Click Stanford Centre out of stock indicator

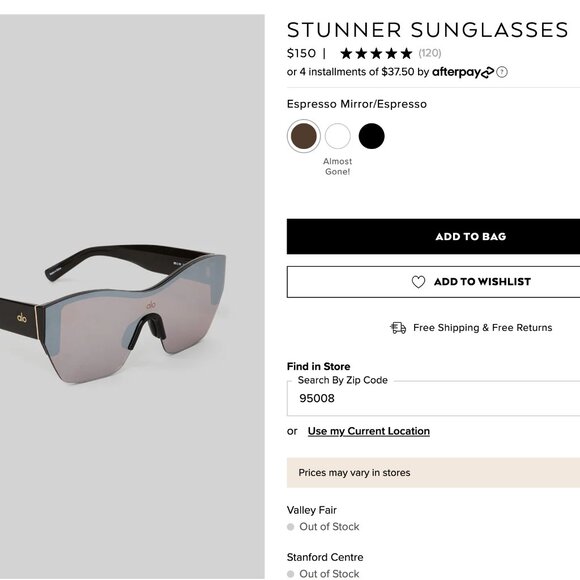pyautogui.click(x=323, y=574)
